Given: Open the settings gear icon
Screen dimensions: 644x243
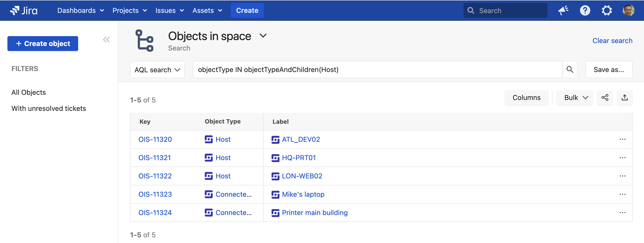Looking at the screenshot, I should [x=606, y=10].
